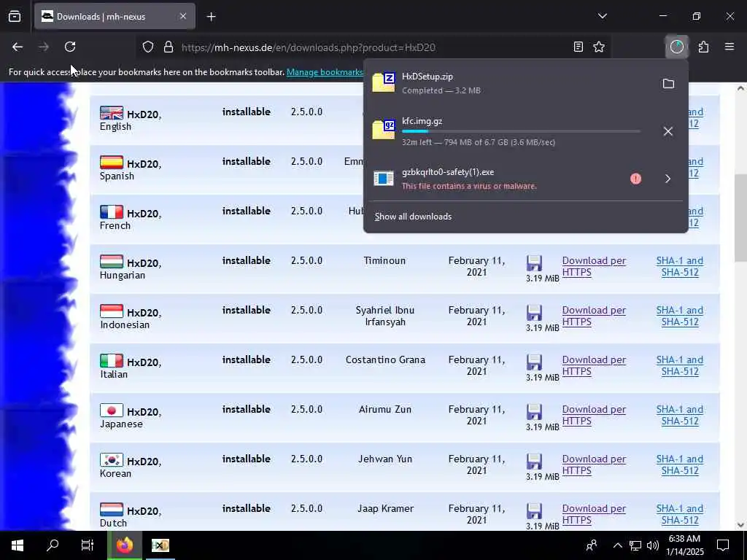The image size is (747, 560).
Task: Open the list all tabs dropdown
Action: [603, 16]
